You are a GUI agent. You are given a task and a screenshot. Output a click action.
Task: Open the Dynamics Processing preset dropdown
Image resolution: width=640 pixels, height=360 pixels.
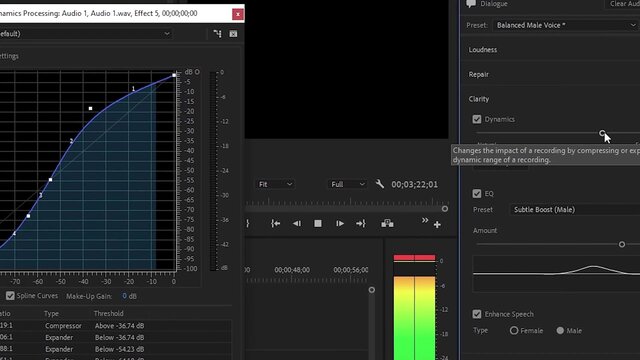[x=86, y=34]
